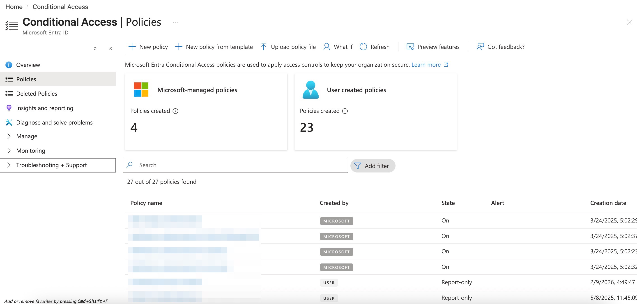Screen dimensions: 644x304
Task: Sort by Policy name column header
Action: coord(146,203)
